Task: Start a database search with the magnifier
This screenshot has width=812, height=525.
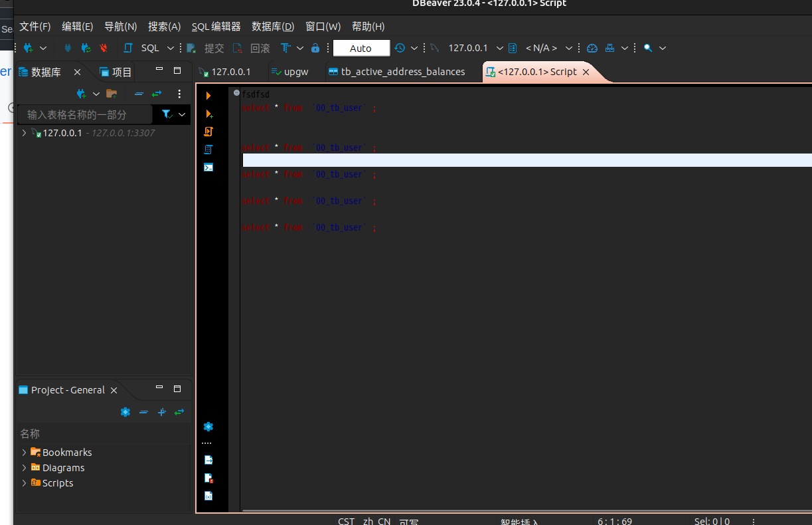Action: [x=647, y=47]
